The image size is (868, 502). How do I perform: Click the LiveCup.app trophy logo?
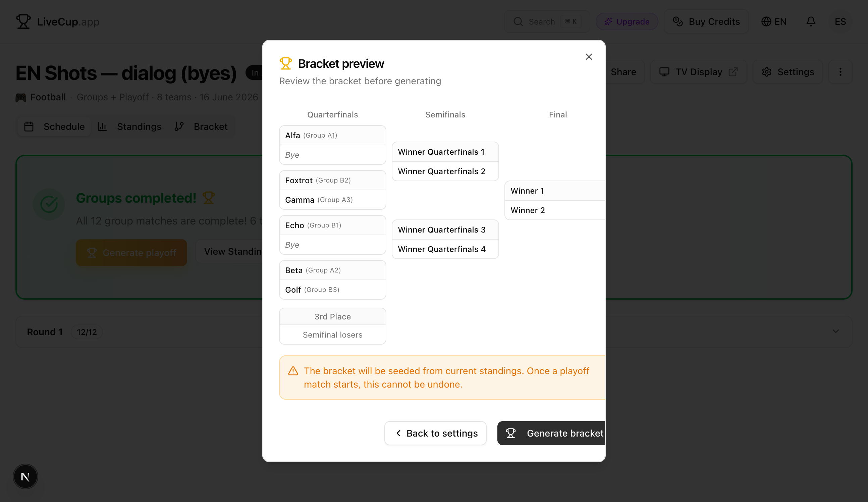(x=23, y=21)
